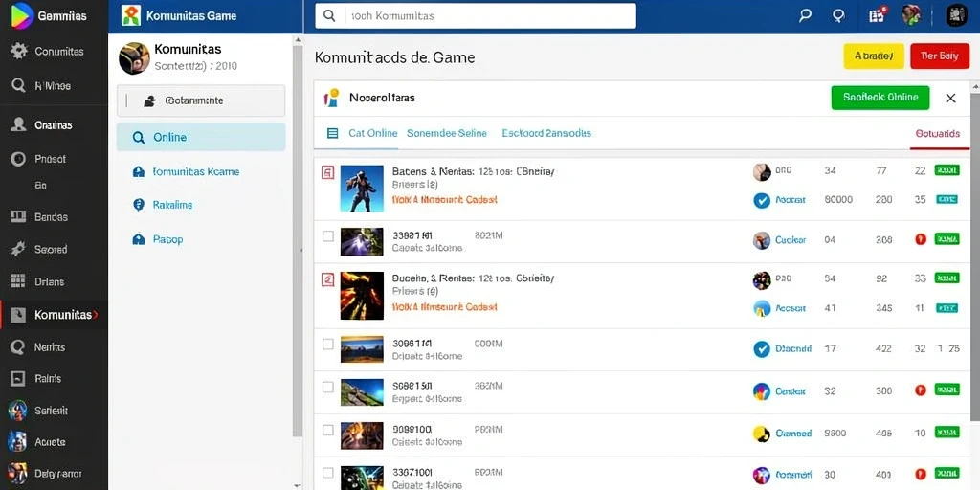Toggle red checkbox of first Bacens & Rentas row
Screen dimensions: 980x490
pos(327,172)
